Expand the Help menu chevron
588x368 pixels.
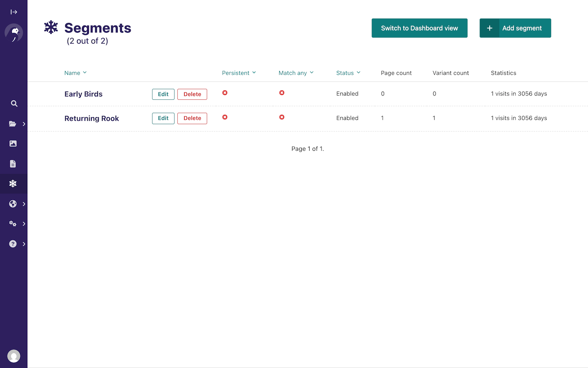point(24,244)
